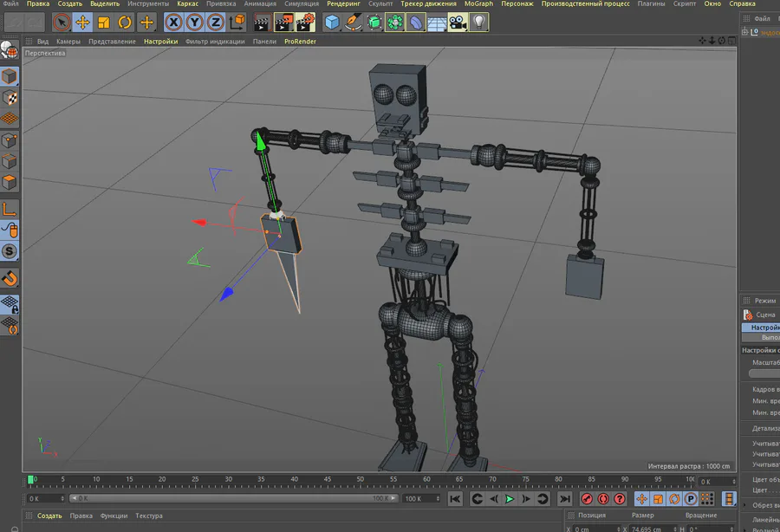Render to Picture Viewer icon
Screen dimensions: 780x532
coord(283,23)
